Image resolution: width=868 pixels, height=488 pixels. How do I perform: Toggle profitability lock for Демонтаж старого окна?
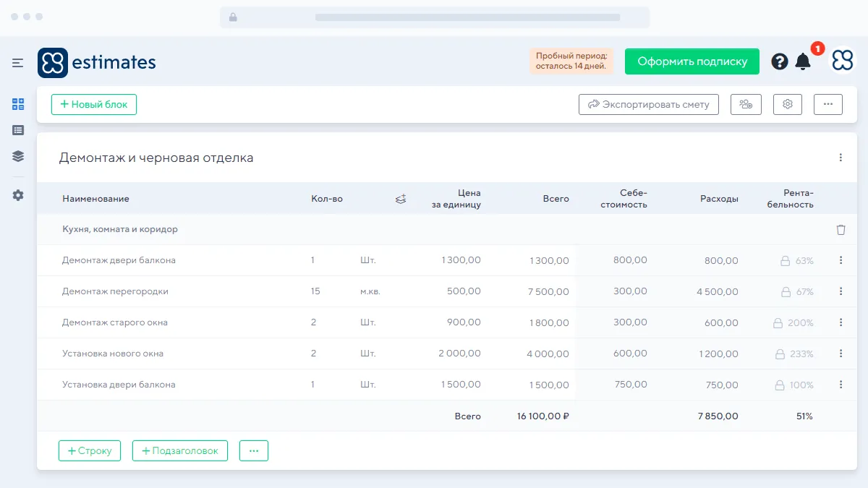click(778, 323)
